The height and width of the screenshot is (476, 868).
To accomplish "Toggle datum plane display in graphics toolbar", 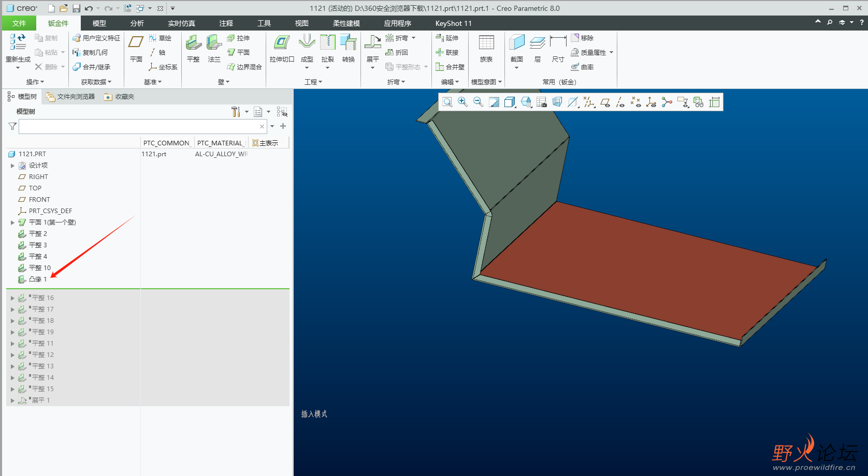I will pyautogui.click(x=605, y=102).
